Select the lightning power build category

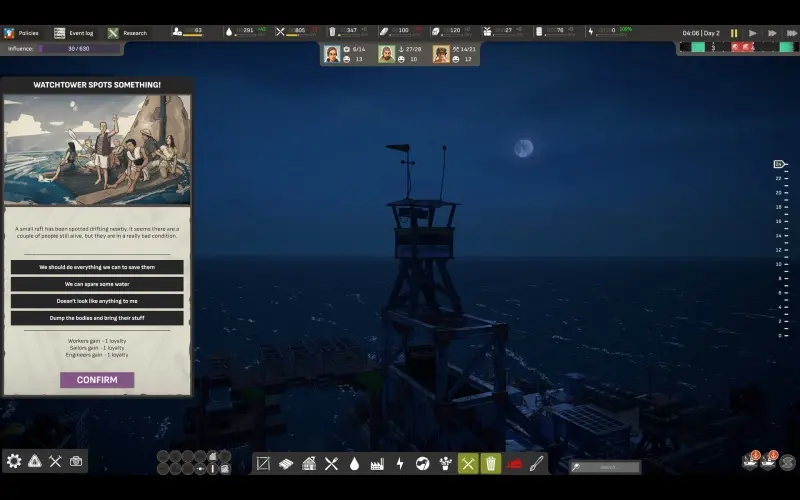pos(400,464)
